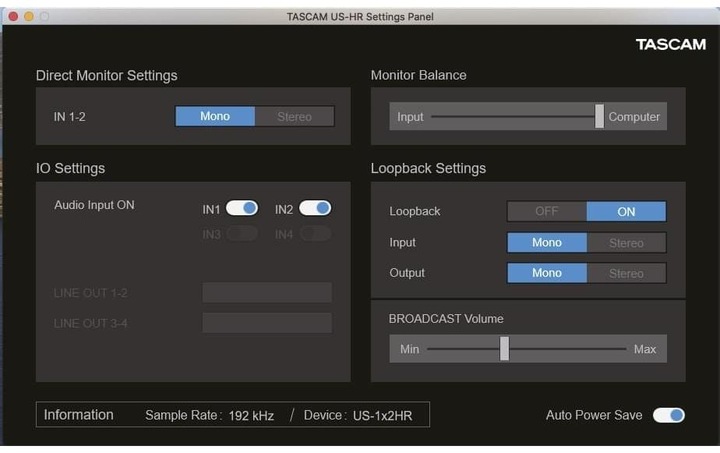Set Loopback Output to Stereo
The image size is (720, 453).
tap(626, 273)
